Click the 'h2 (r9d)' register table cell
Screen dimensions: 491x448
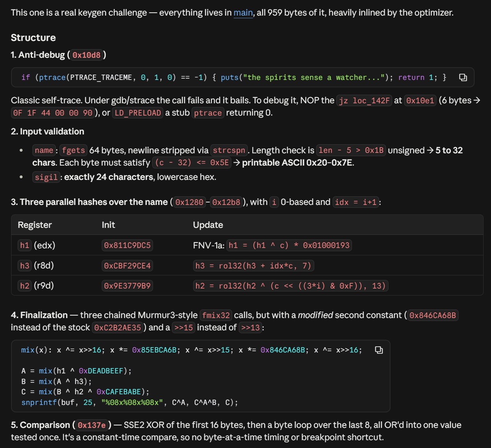point(36,286)
